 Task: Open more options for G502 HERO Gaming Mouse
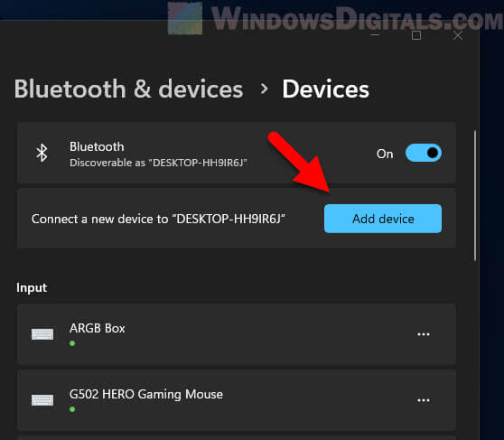(424, 400)
